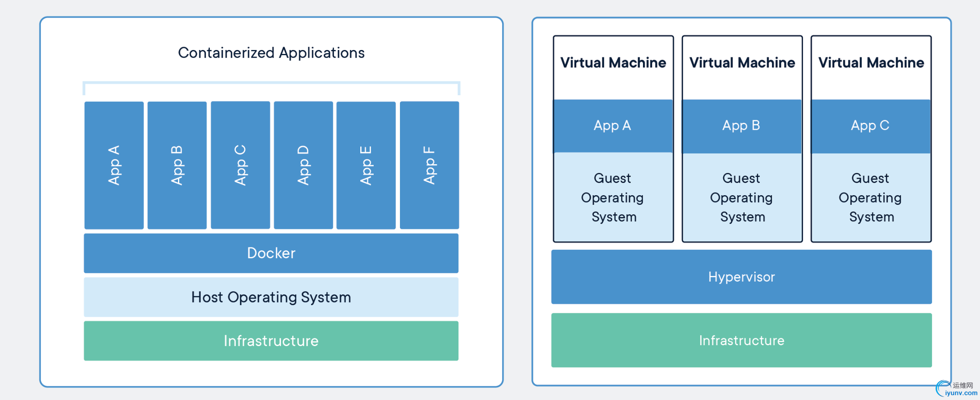Click App C block inside virtual machine
The height and width of the screenshot is (400, 980).
(871, 126)
